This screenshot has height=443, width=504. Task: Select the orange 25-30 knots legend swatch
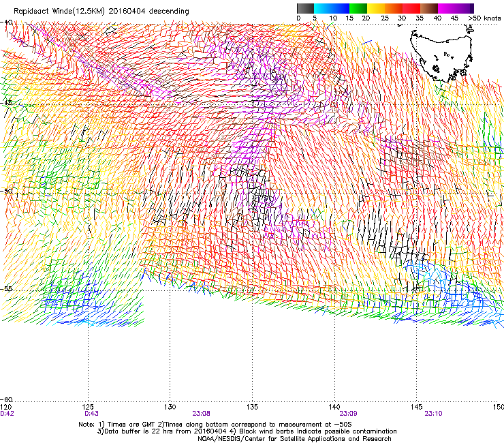(394, 8)
